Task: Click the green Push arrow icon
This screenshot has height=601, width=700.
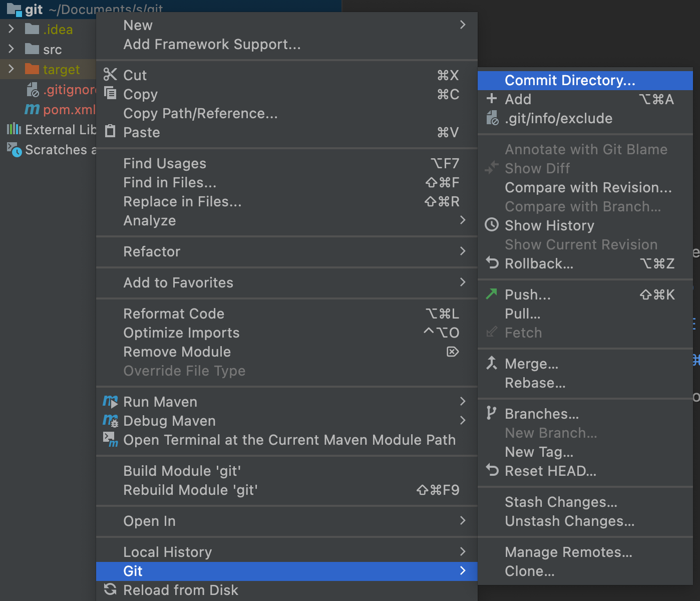Action: tap(492, 294)
